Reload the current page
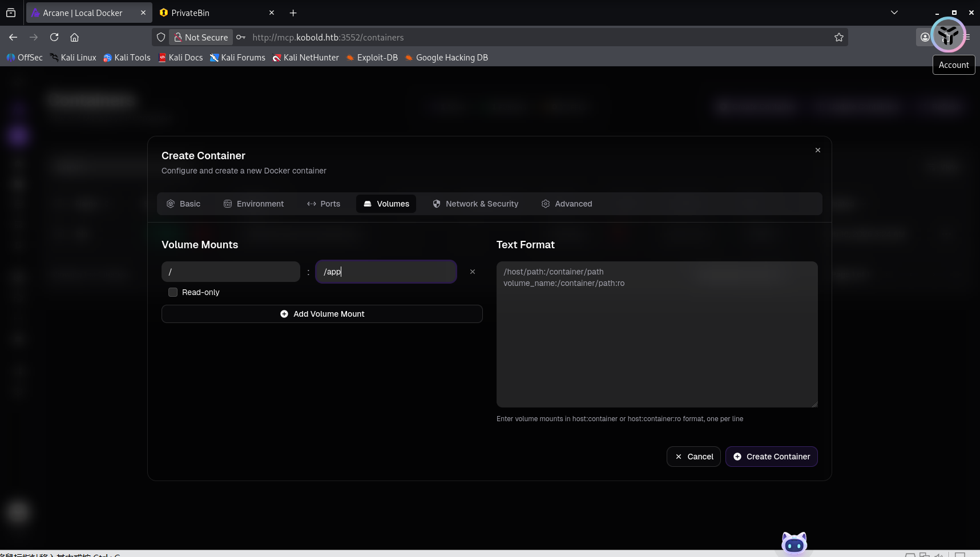This screenshot has height=557, width=980. click(54, 37)
